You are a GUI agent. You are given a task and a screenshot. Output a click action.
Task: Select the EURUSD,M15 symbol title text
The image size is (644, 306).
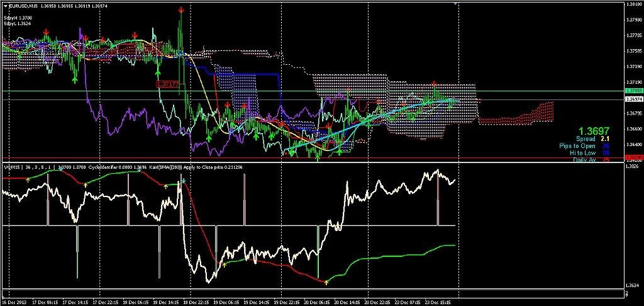coord(22,6)
